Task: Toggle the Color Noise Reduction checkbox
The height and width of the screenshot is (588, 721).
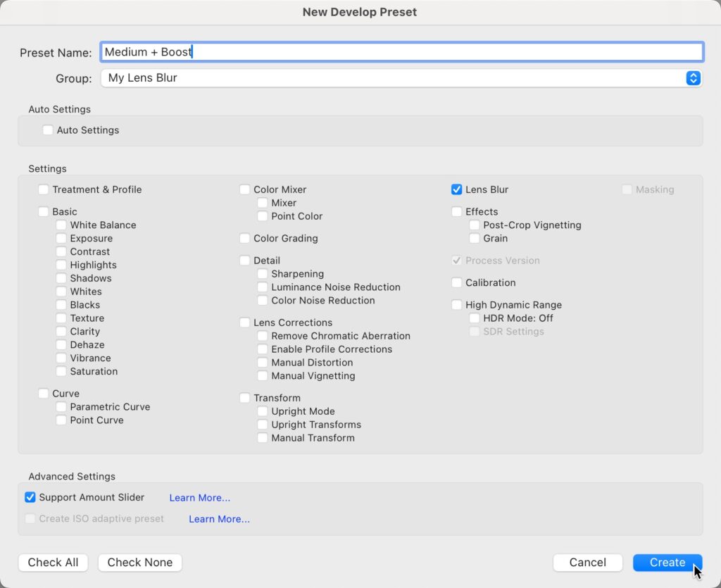Action: [262, 301]
